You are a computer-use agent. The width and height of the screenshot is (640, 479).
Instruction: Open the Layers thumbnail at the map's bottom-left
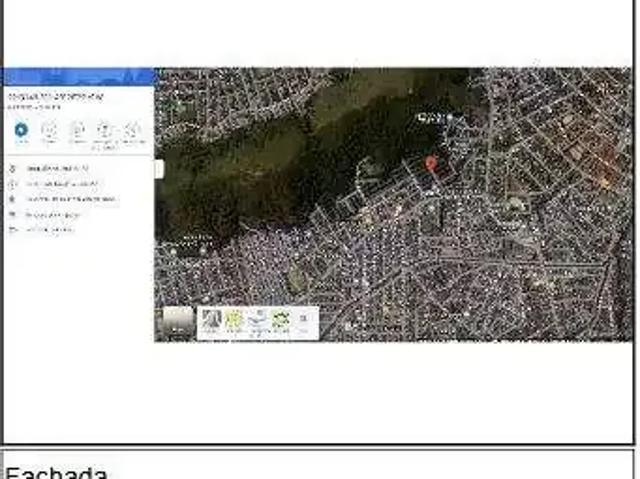(x=178, y=322)
